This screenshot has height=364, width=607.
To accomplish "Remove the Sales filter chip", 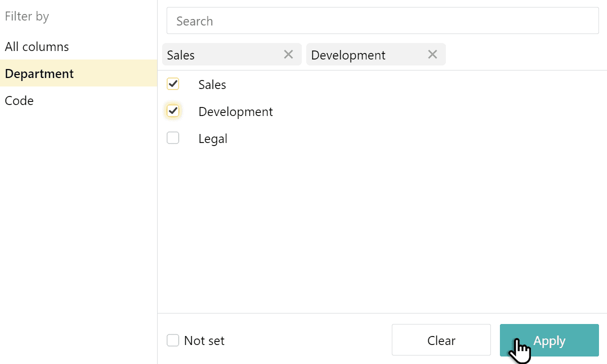I will [x=288, y=54].
